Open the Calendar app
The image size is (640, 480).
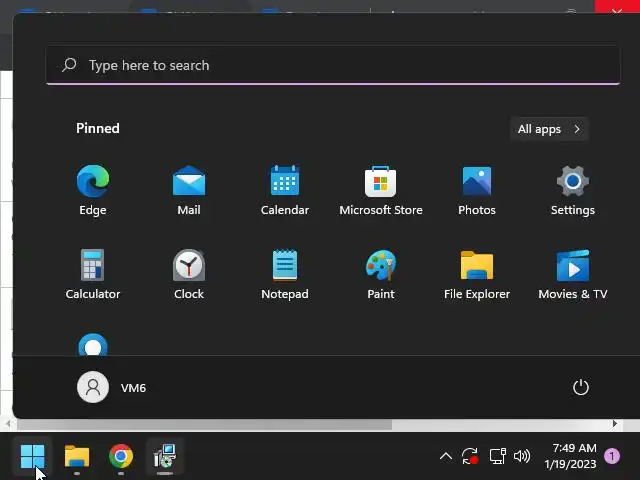click(x=284, y=190)
